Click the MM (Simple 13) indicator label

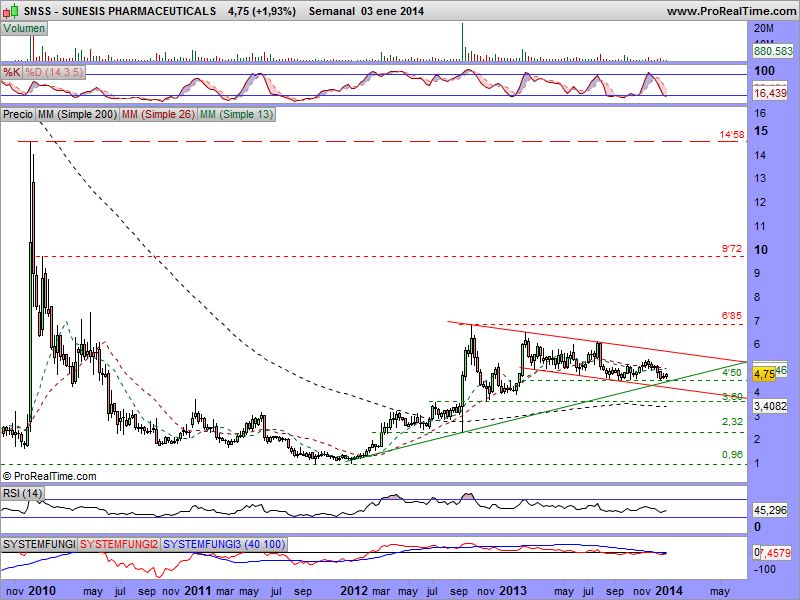tap(236, 114)
